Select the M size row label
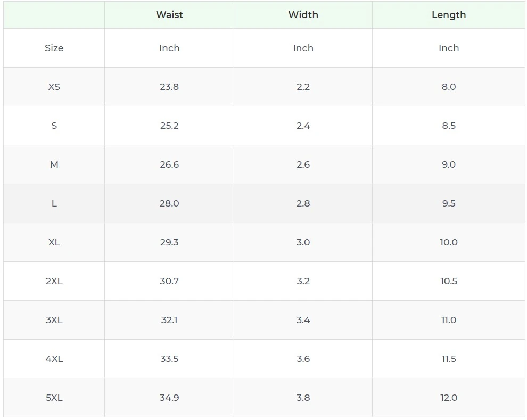The height and width of the screenshot is (420, 527). pyautogui.click(x=54, y=164)
